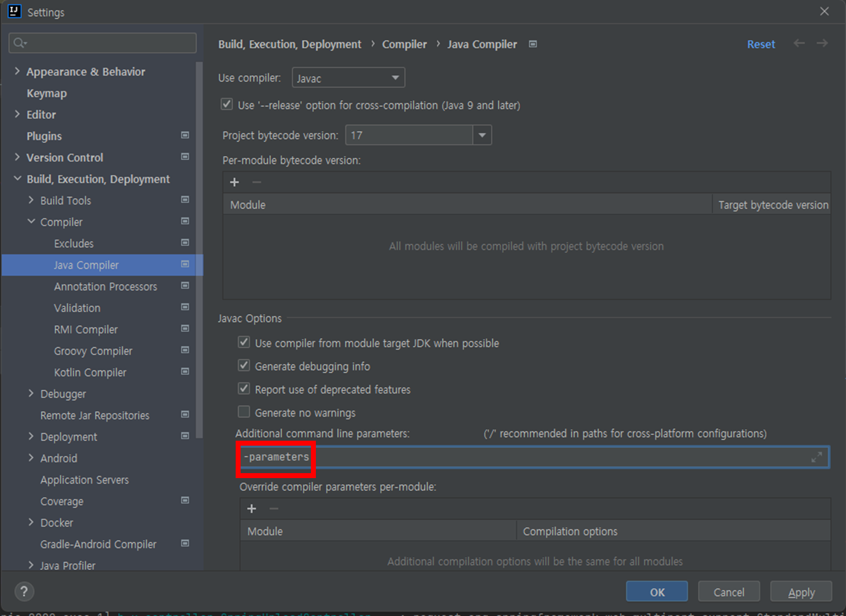
Task: Collapse Build, Execution, Deployment section
Action: point(17,179)
